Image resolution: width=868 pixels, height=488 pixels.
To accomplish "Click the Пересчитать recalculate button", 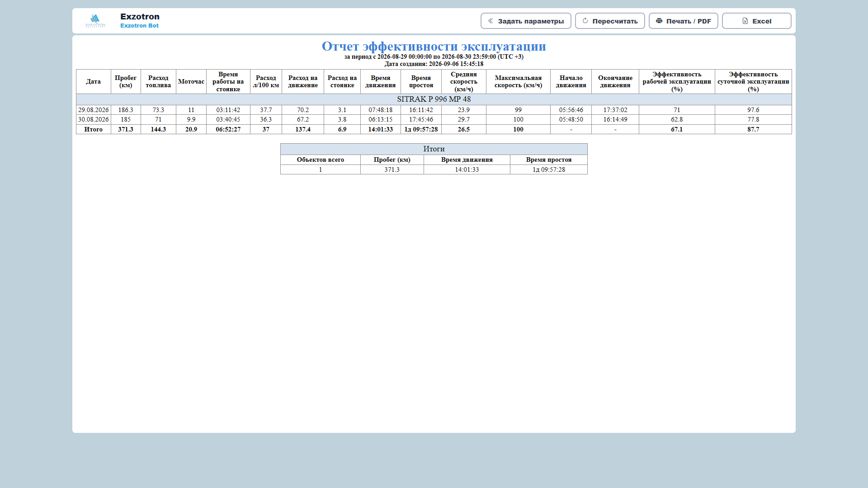I will coord(610,21).
